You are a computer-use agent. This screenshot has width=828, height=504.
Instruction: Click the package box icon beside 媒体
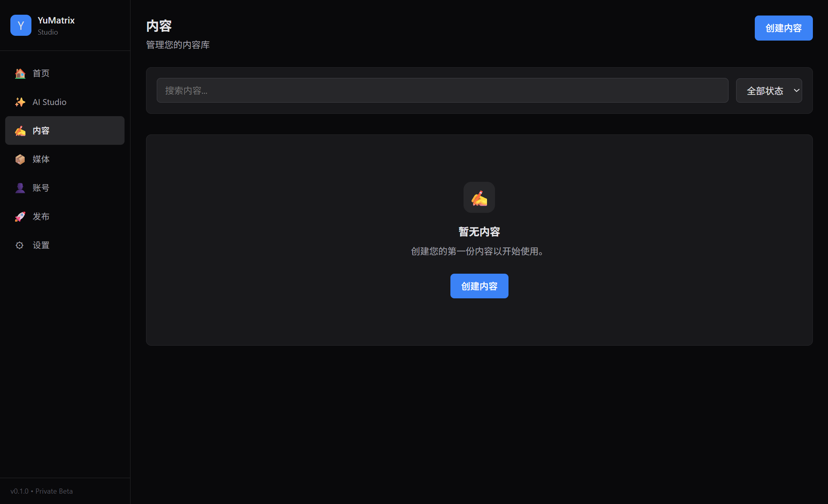[20, 159]
